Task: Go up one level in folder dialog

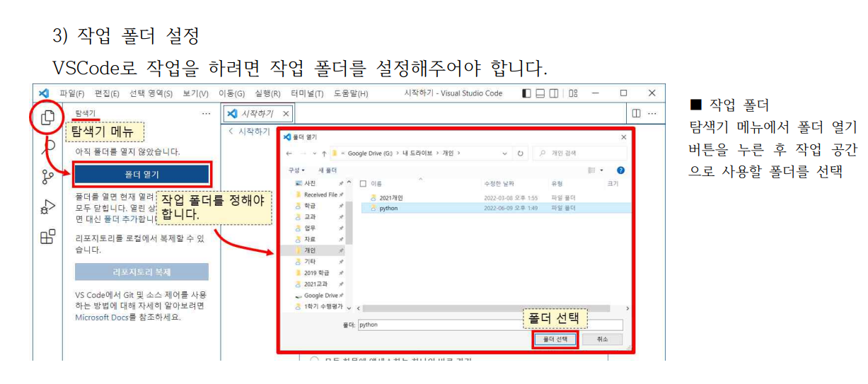Action: tap(324, 153)
